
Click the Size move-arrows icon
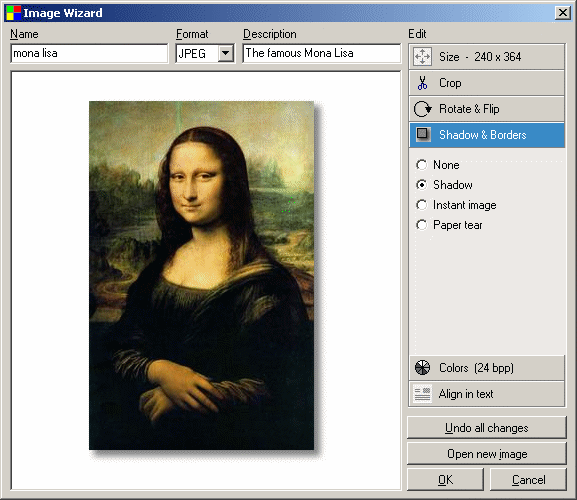[422, 57]
